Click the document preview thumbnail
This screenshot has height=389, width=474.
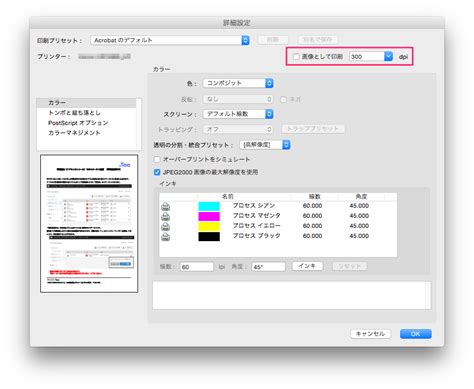89,224
